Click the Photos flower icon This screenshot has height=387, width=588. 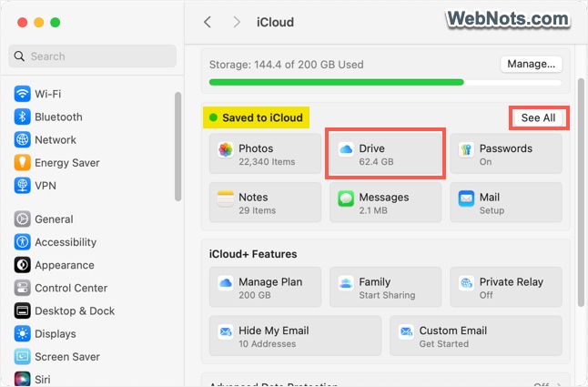pos(226,150)
